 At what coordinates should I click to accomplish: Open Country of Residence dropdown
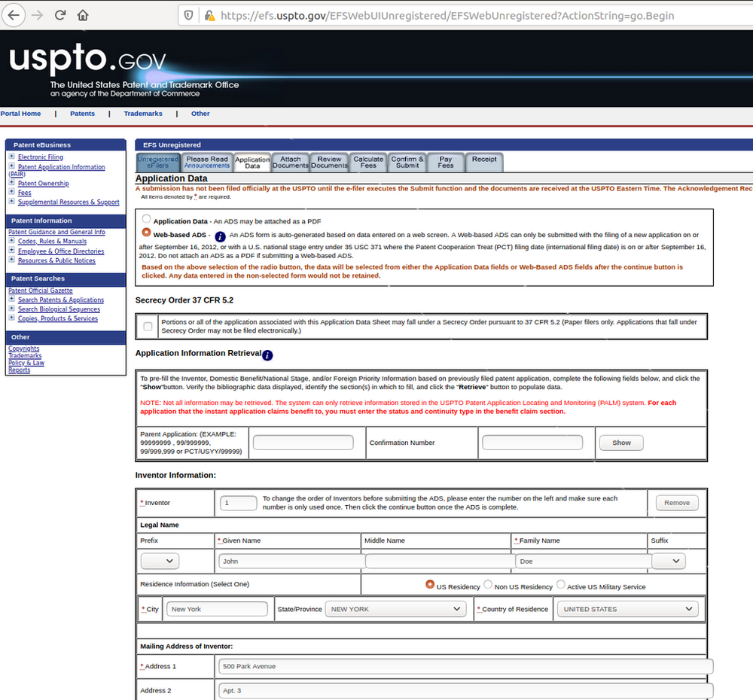click(627, 609)
